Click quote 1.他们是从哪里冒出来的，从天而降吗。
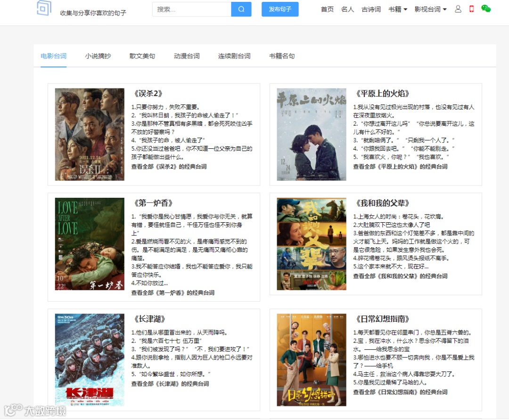The width and height of the screenshot is (509, 420). click(x=179, y=333)
